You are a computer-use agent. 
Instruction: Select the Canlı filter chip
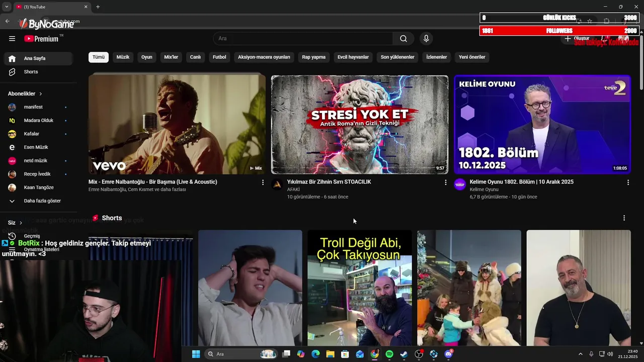click(195, 57)
